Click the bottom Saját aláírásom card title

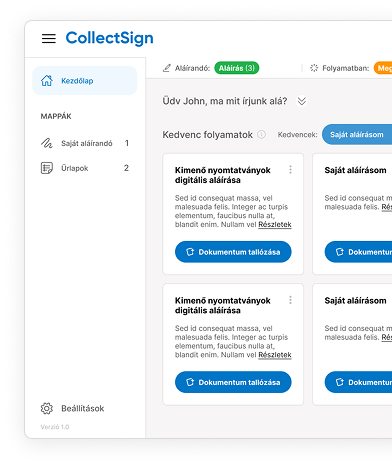355,301
